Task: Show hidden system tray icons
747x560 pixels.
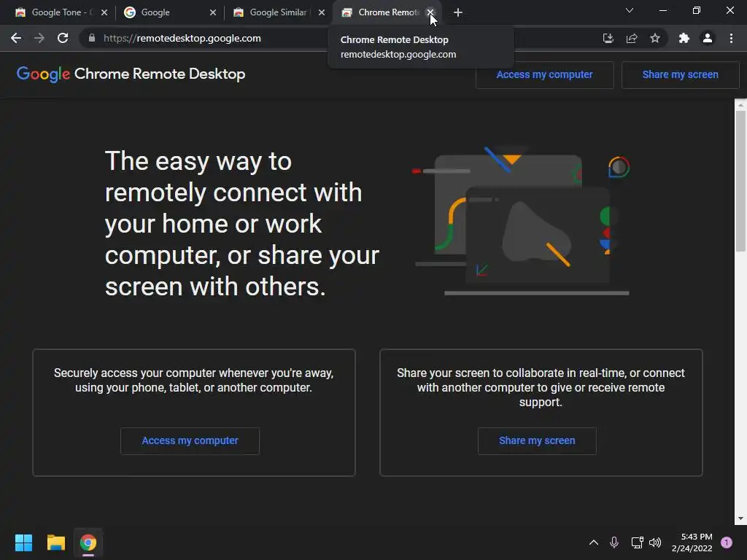Action: click(594, 542)
